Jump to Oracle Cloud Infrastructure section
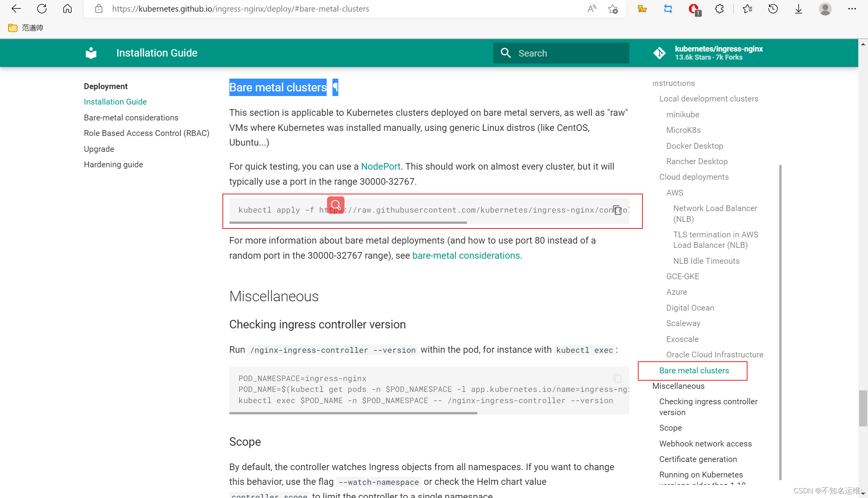The height and width of the screenshot is (498, 868). pyautogui.click(x=715, y=355)
